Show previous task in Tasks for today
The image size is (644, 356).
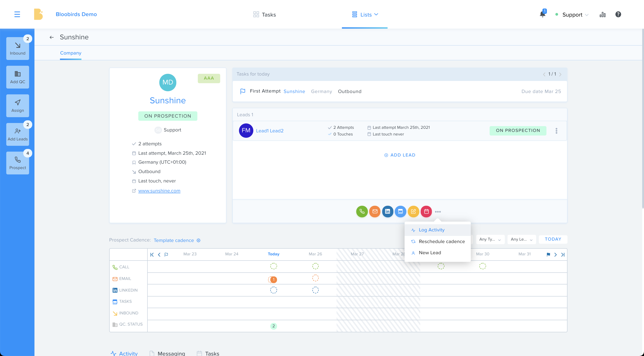point(544,74)
